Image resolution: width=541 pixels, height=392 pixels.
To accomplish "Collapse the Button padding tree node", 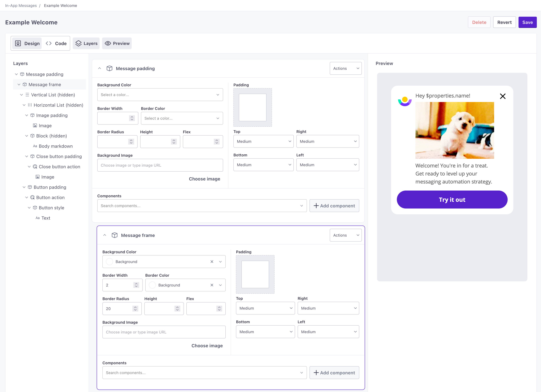I will [x=24, y=187].
